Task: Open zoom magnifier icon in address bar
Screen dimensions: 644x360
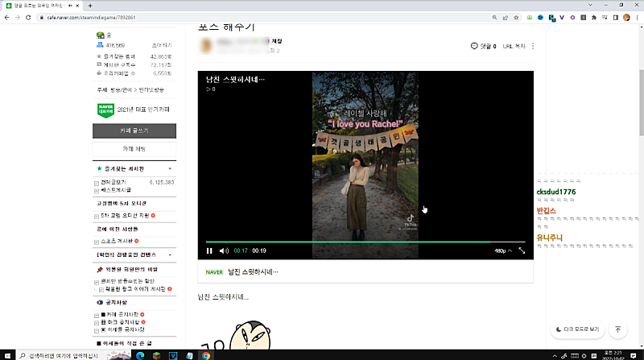Action: click(x=494, y=18)
